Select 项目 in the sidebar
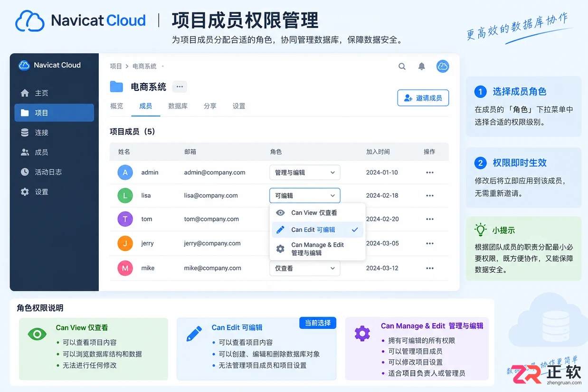This screenshot has height=392, width=588. [54, 113]
